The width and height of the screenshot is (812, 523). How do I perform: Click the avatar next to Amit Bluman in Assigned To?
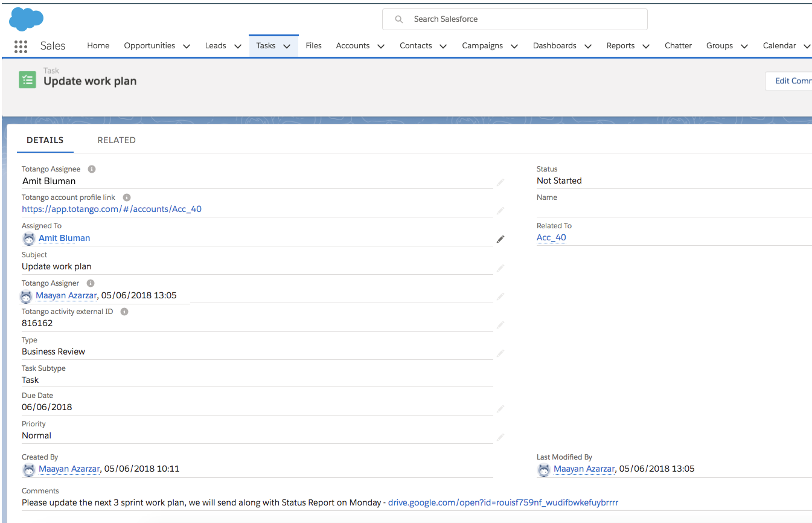pos(29,239)
